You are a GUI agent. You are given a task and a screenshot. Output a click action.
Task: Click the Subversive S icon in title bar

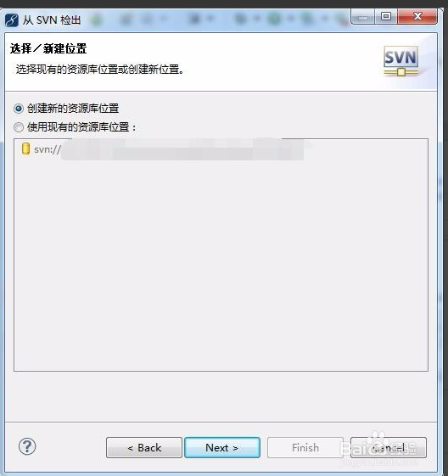(12, 20)
